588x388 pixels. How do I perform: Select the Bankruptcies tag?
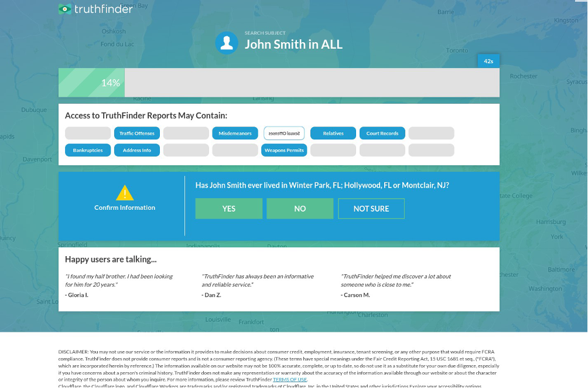click(88, 151)
